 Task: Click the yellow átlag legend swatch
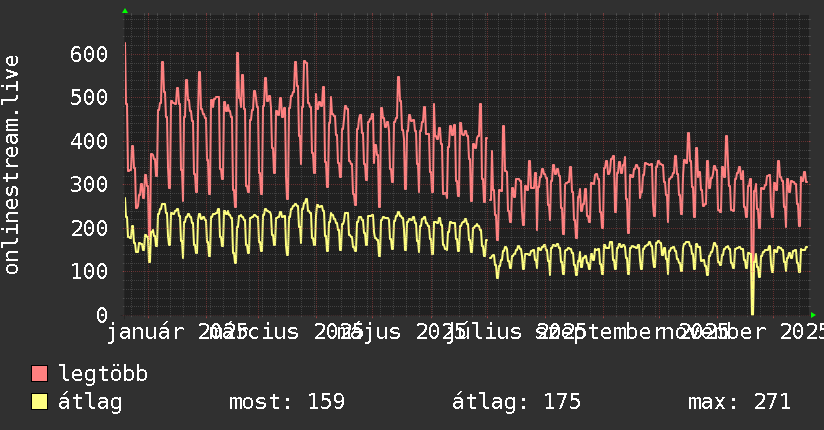click(x=39, y=402)
